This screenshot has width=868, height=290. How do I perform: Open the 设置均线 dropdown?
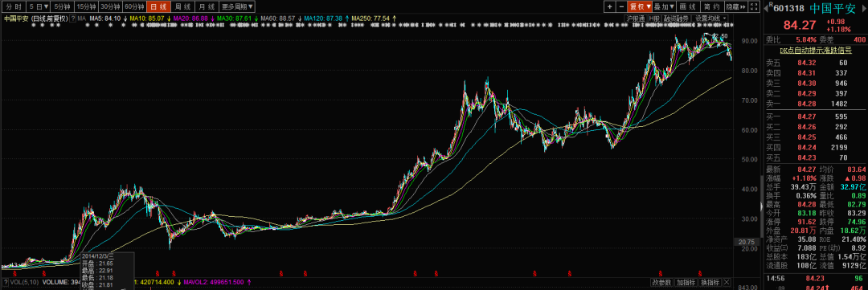tap(710, 18)
